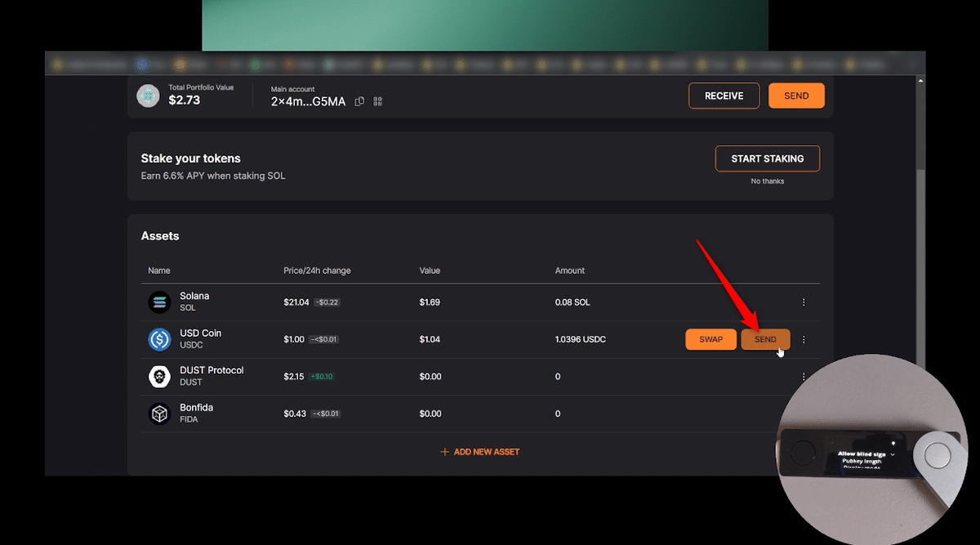This screenshot has width=980, height=545.
Task: Click Total Portfolio Value $2.73
Action: point(184,100)
